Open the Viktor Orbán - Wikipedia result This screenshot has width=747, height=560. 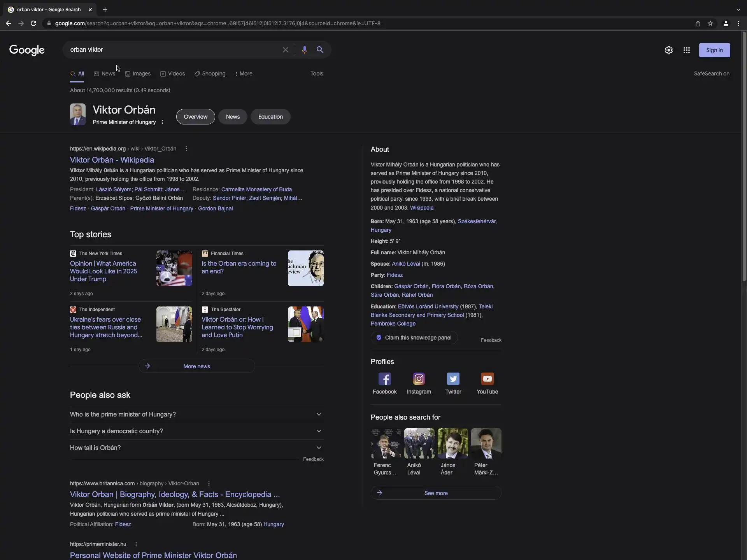(x=112, y=160)
